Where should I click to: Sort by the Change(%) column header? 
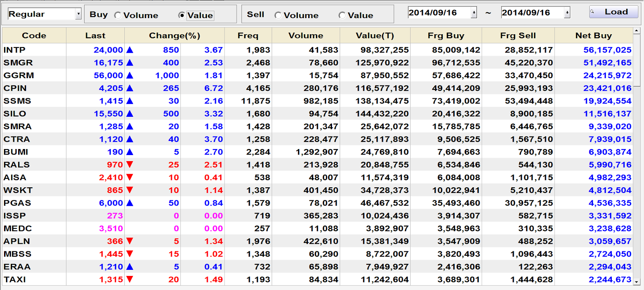click(175, 35)
